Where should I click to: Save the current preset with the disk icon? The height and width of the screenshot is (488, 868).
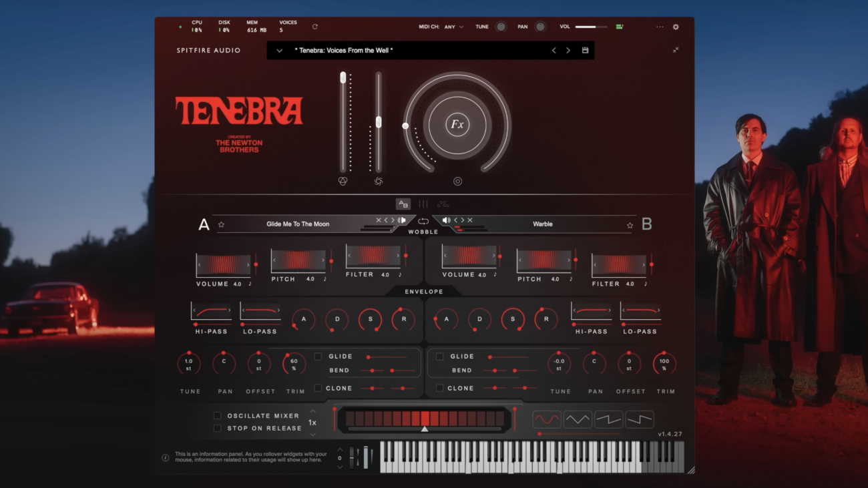pyautogui.click(x=585, y=50)
